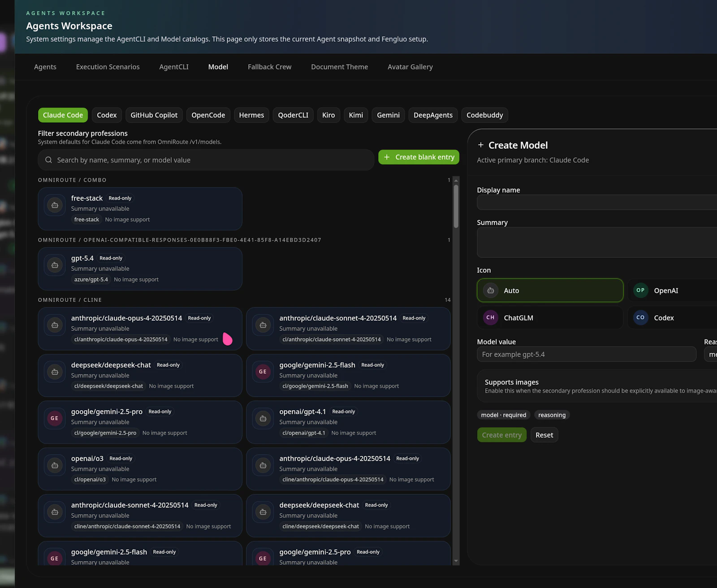Enable the Supports images option

click(511, 382)
